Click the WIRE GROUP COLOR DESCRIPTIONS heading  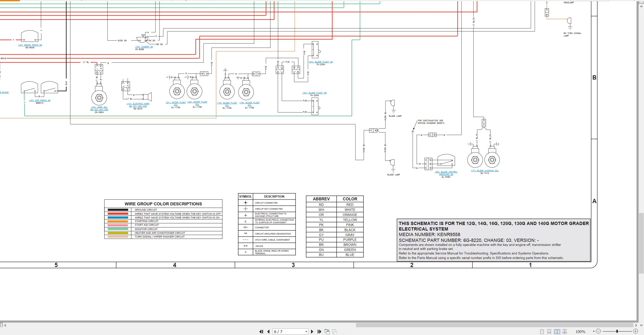[163, 204]
